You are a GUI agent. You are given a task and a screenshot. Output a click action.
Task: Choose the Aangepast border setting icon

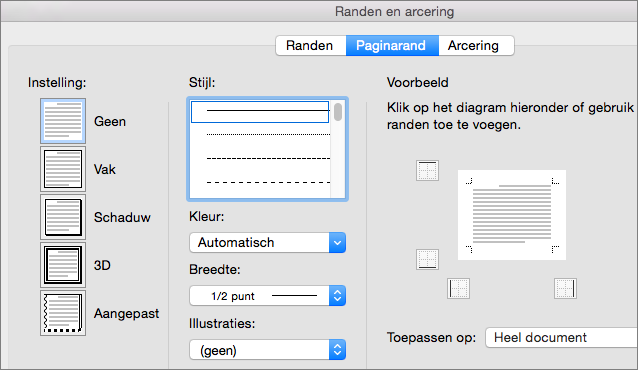(x=63, y=313)
